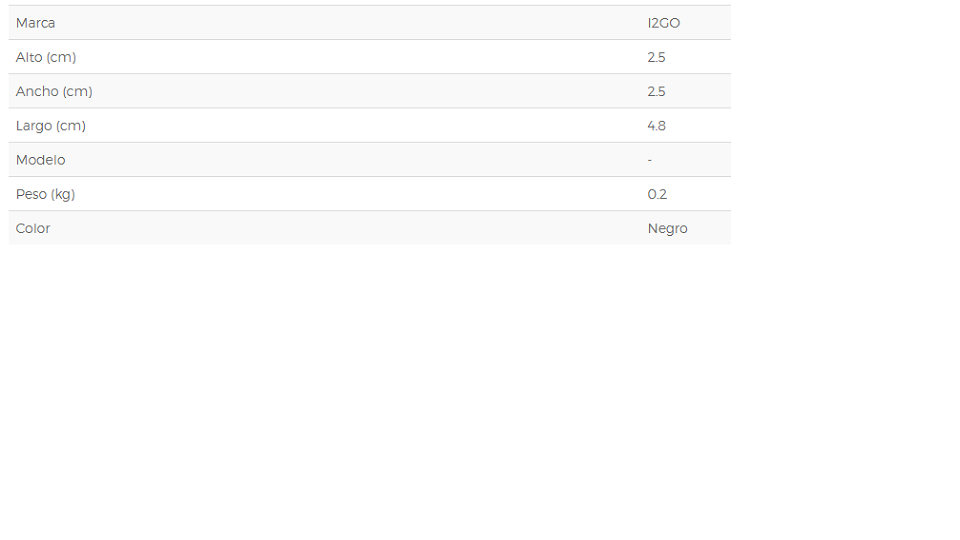Select the Peso value 0.2

[x=657, y=195]
